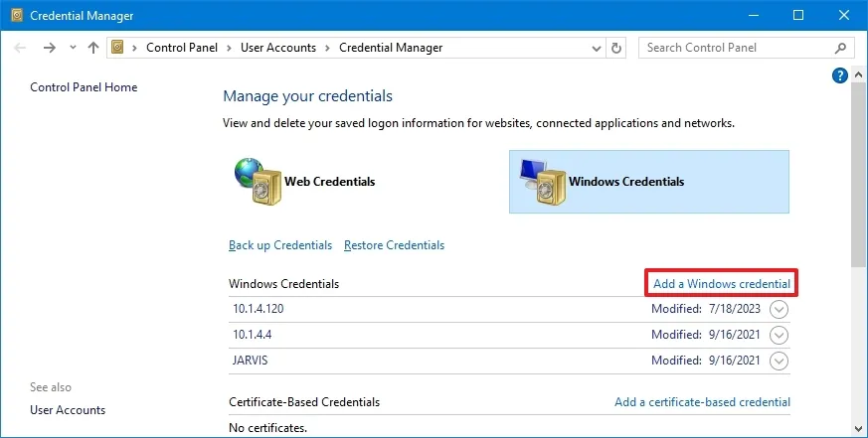868x438 pixels.
Task: Maximize the Credential Manager window
Action: [x=798, y=15]
